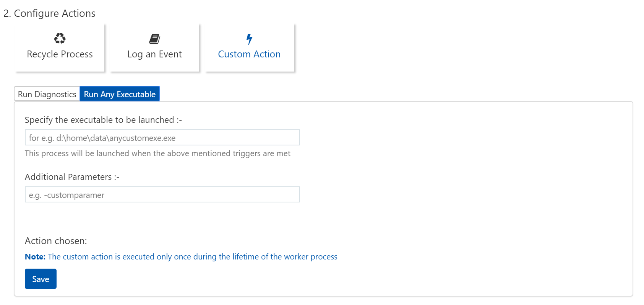
Task: Click the 'This process will be launched' hint text
Action: (x=157, y=153)
